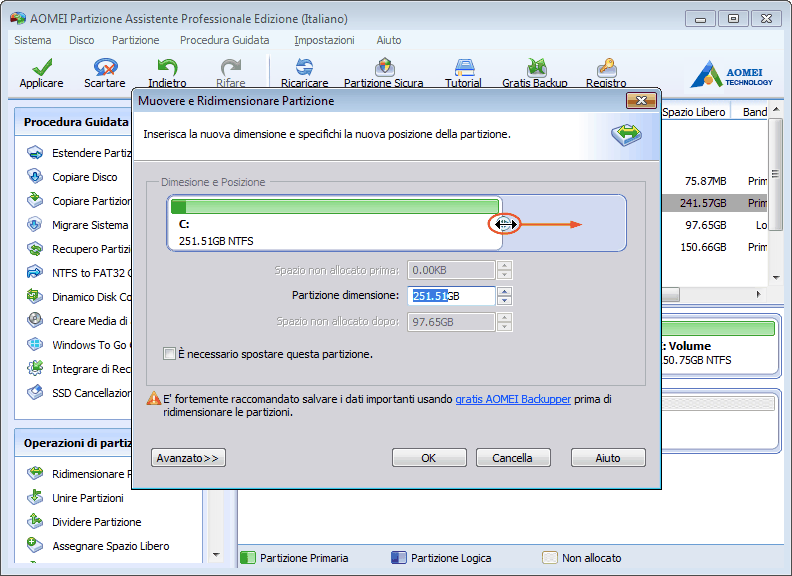Open the Windows To Go creator
Image resolution: width=792 pixels, height=576 pixels.
pos(79,345)
